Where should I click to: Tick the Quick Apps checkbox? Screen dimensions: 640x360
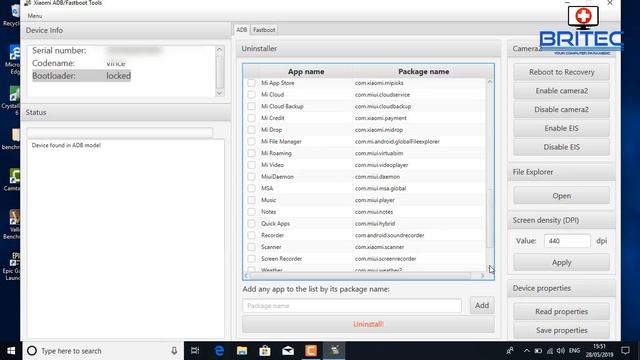(251, 224)
